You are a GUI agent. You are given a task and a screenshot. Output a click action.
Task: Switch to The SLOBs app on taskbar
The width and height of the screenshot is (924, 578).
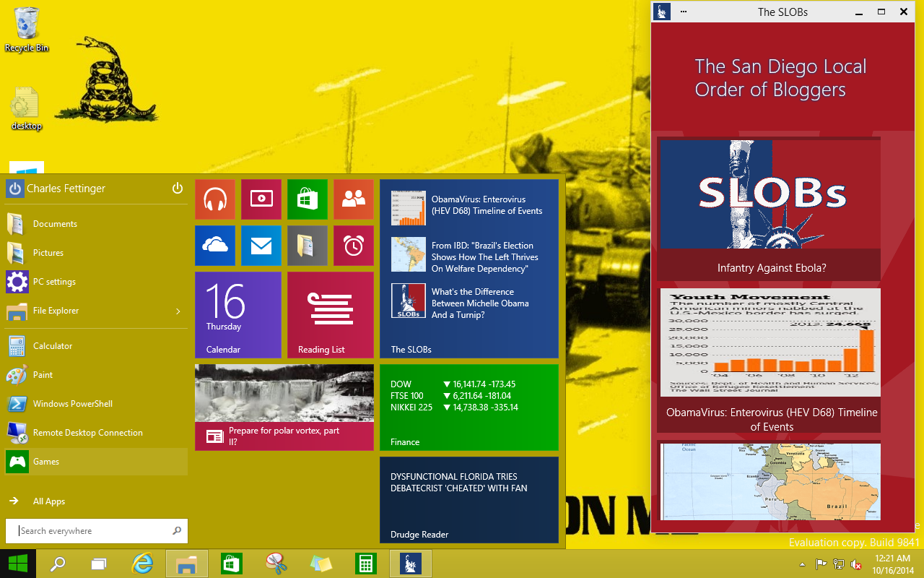point(411,564)
